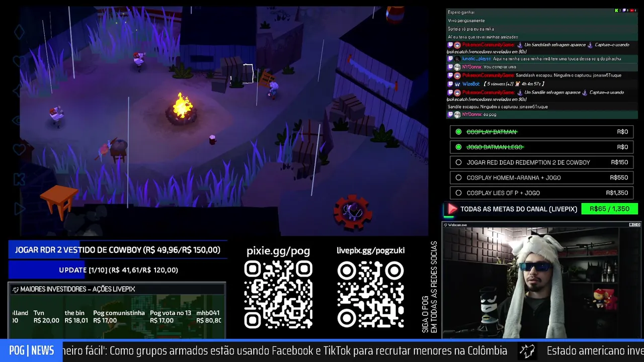Click the 'JOGAR RDR 2 VESTIDO DE COWBOY' progress bar
644x362 pixels.
point(118,250)
